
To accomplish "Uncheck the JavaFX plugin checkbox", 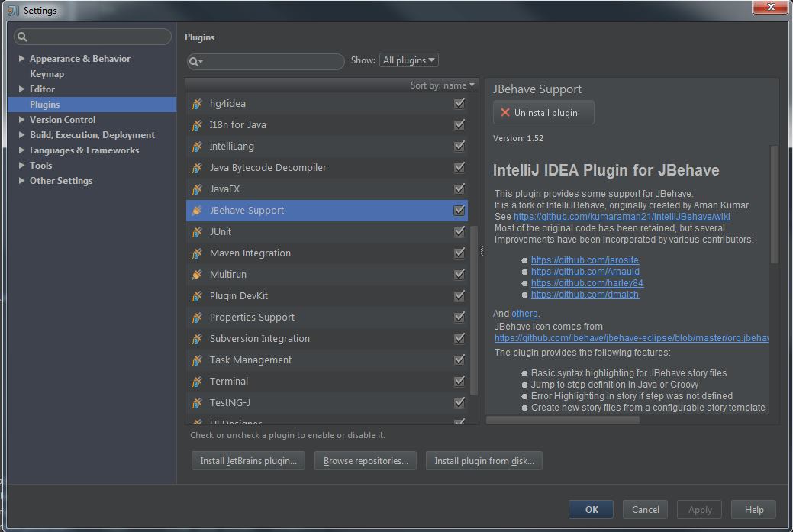I will [x=459, y=189].
